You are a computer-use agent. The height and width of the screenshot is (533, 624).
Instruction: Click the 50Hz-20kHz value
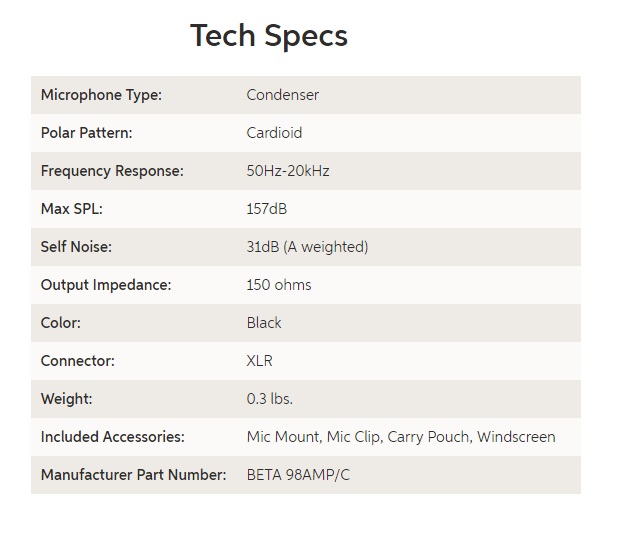point(288,171)
